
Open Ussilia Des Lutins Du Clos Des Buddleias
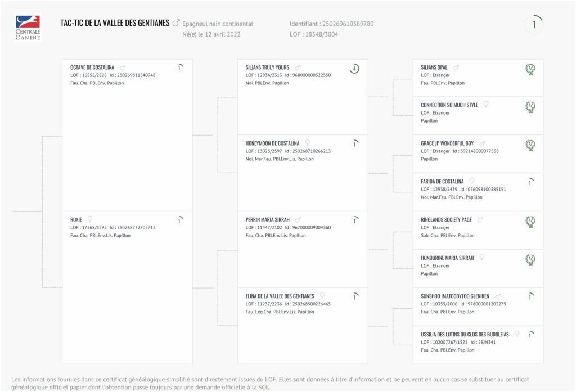[465, 334]
